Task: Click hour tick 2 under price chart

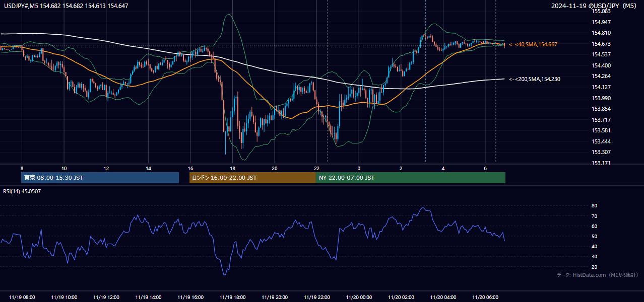Action: pyautogui.click(x=401, y=168)
